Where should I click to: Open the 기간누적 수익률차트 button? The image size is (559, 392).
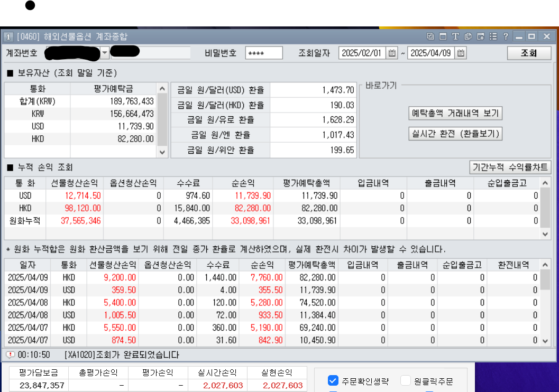[x=510, y=167]
